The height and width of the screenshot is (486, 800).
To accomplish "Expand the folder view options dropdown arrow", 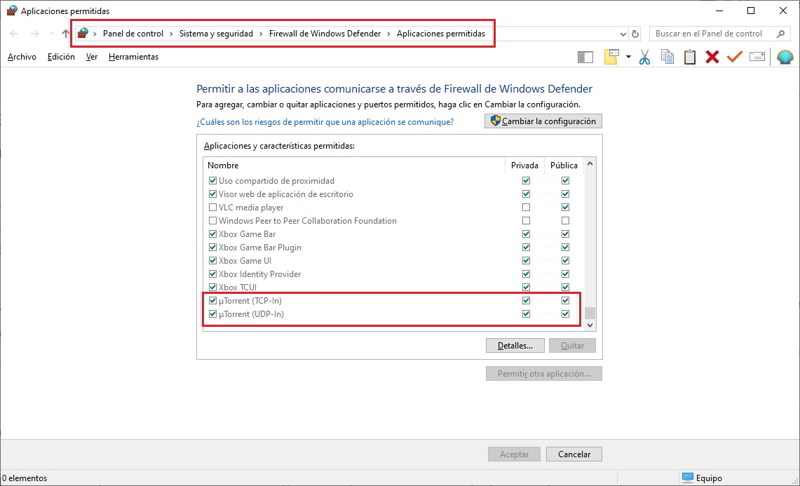I will point(628,57).
